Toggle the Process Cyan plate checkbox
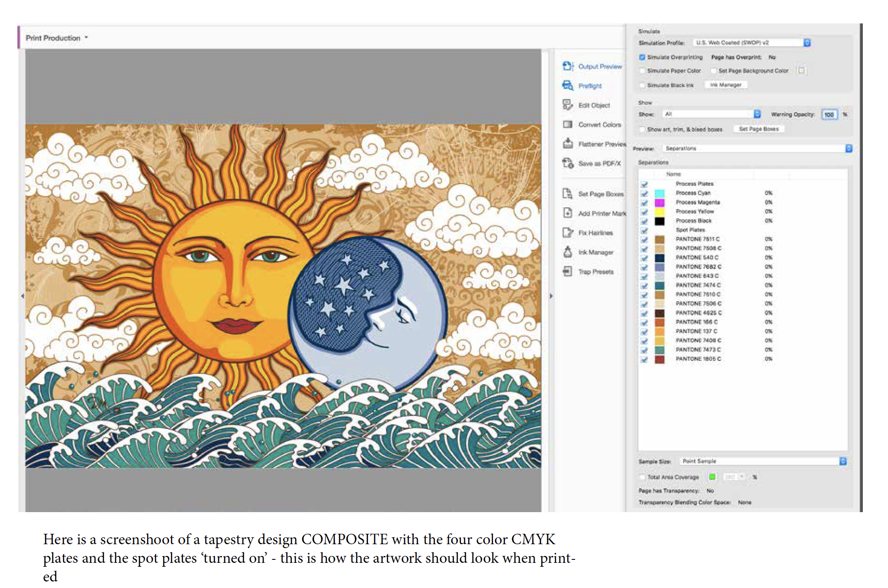888x588 pixels. coord(644,193)
